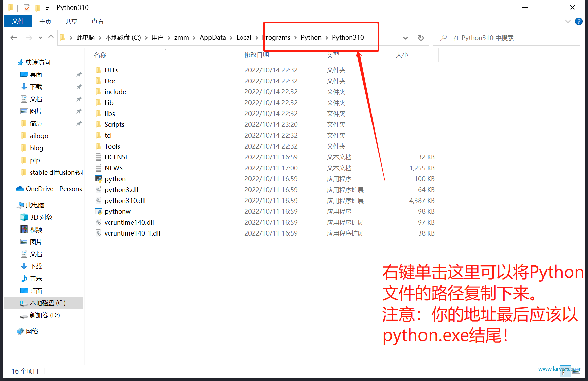
Task: Switch to large icons view layout
Action: (x=576, y=371)
